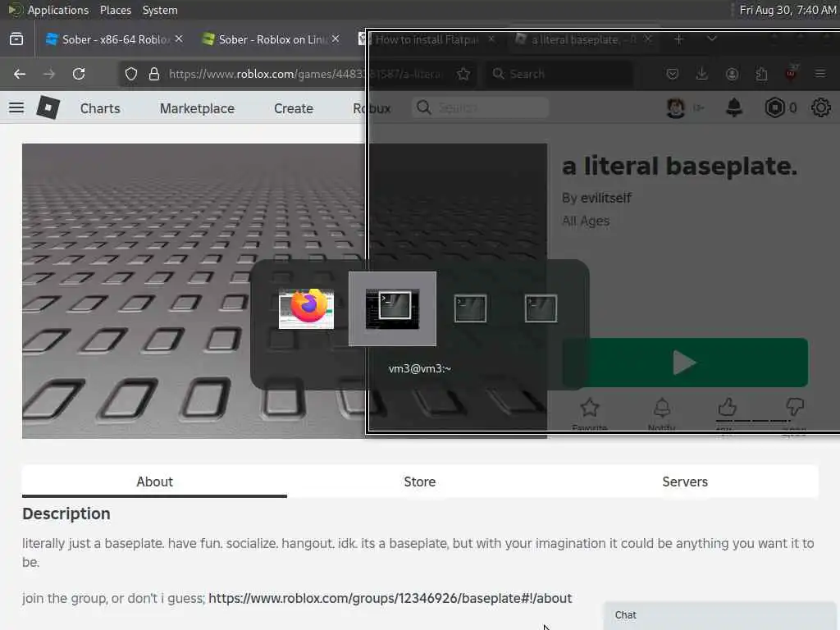Open Roblox notifications bell
840x630 pixels.
point(734,107)
